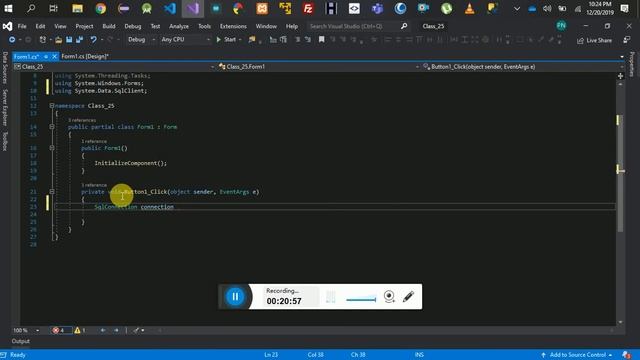The image size is (640, 360).
Task: Go to next issue with right arrow
Action: (x=116, y=330)
